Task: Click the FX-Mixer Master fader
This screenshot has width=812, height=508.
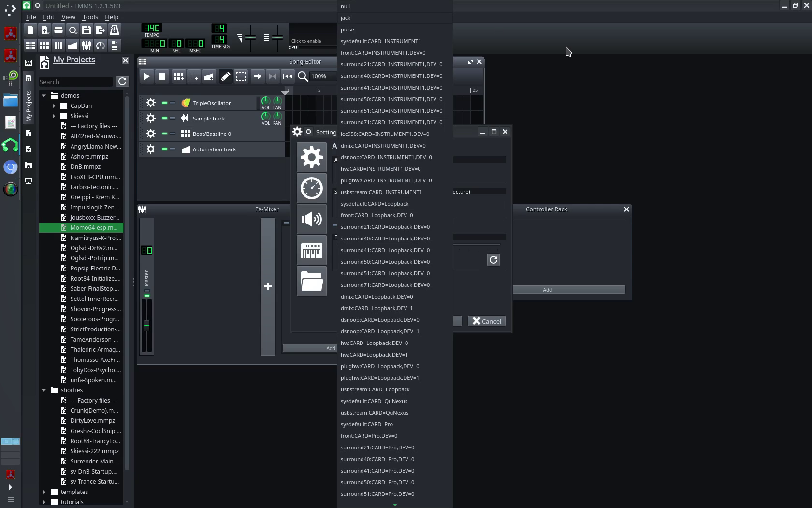Action: [x=146, y=325]
